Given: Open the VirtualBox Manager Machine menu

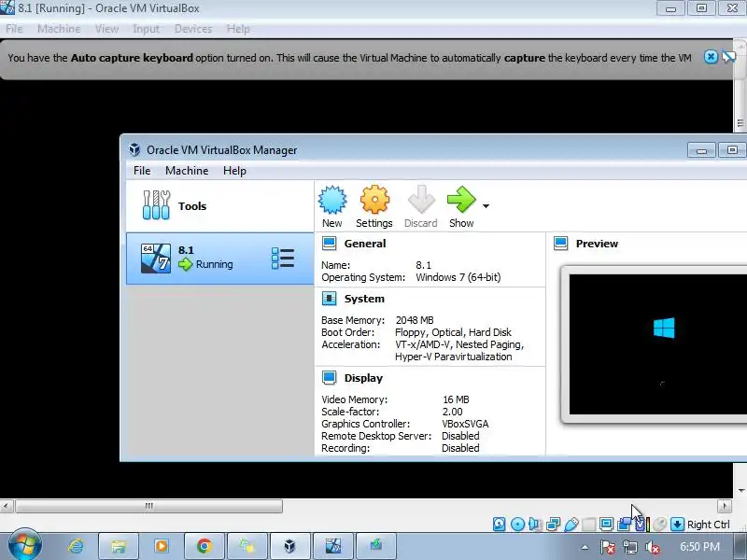Looking at the screenshot, I should pos(187,171).
